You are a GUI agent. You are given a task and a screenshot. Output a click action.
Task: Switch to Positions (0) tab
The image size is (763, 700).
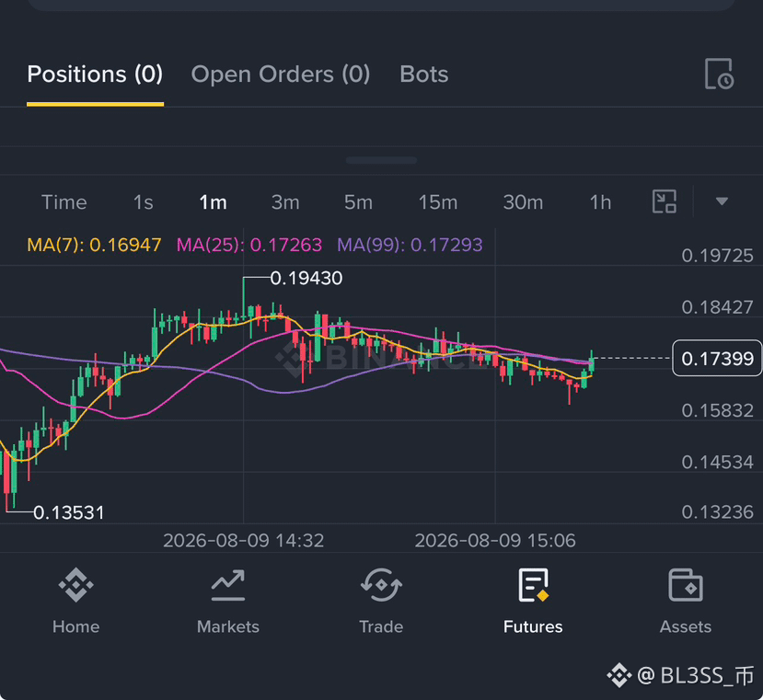click(95, 75)
